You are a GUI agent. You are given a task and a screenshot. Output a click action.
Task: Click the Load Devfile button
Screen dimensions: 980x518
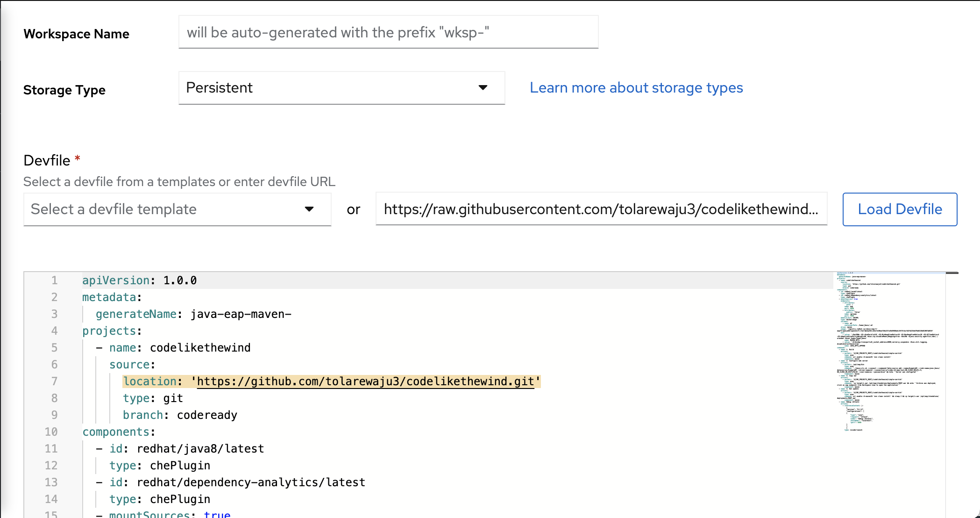[x=900, y=209]
